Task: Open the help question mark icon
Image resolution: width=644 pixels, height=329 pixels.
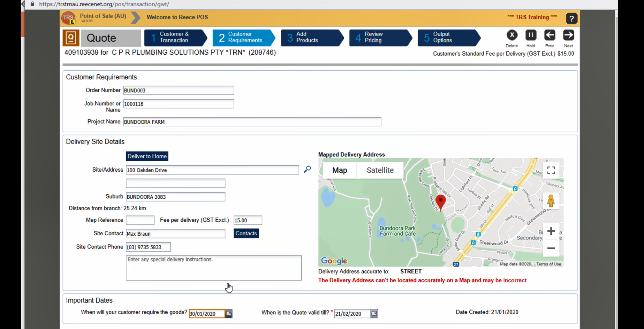Action: click(571, 18)
